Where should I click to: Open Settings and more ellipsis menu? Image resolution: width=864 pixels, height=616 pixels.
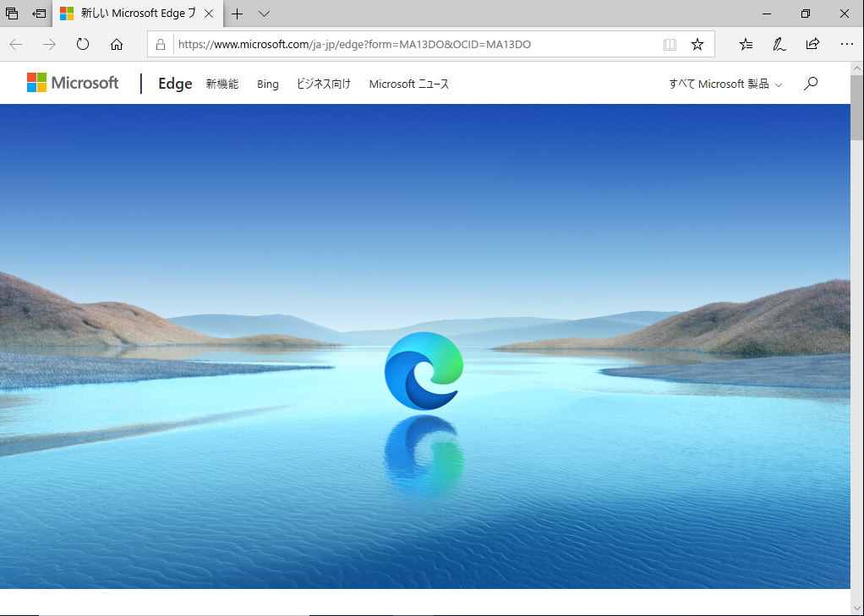point(846,45)
